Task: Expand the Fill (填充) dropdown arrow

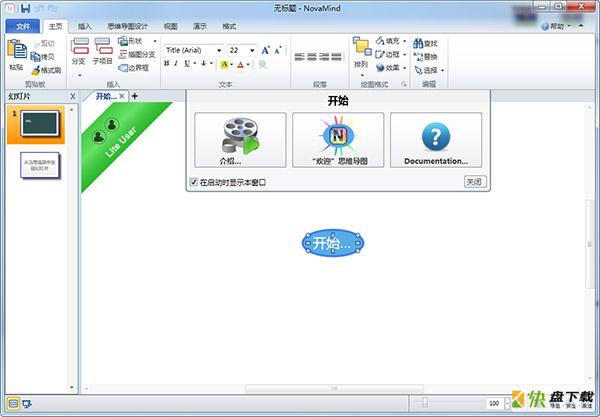Action: click(x=404, y=41)
